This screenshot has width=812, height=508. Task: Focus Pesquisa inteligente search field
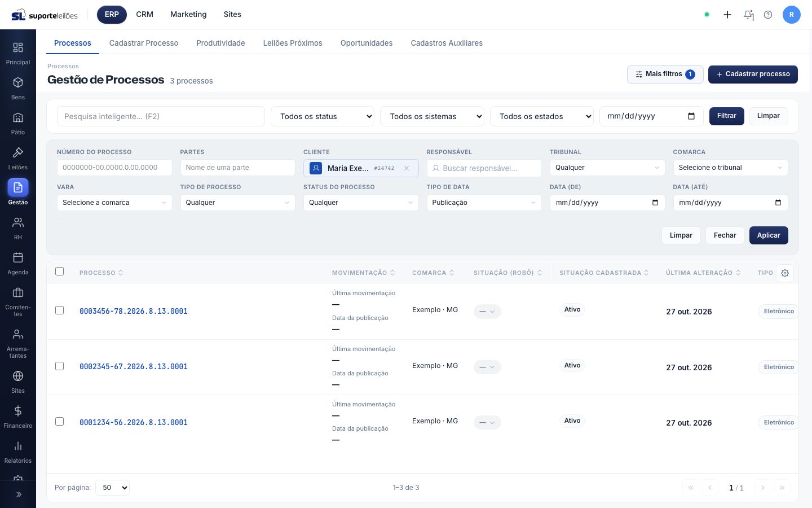point(161,116)
